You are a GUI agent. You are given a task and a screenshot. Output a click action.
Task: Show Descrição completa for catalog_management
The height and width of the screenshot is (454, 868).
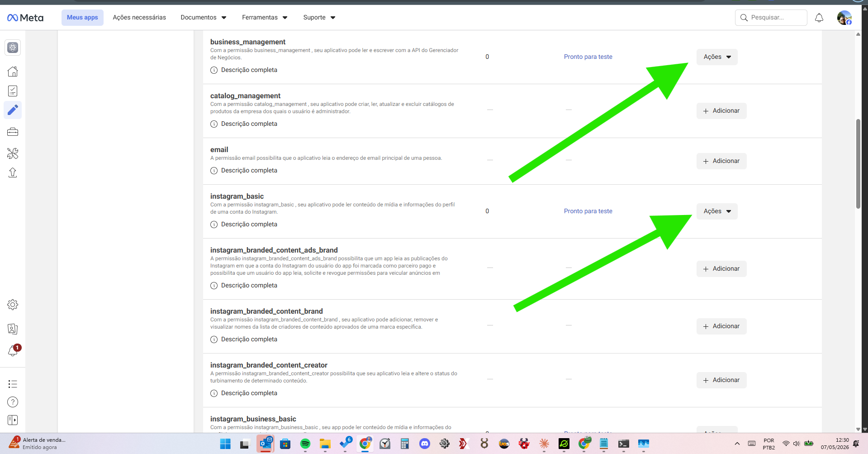244,124
